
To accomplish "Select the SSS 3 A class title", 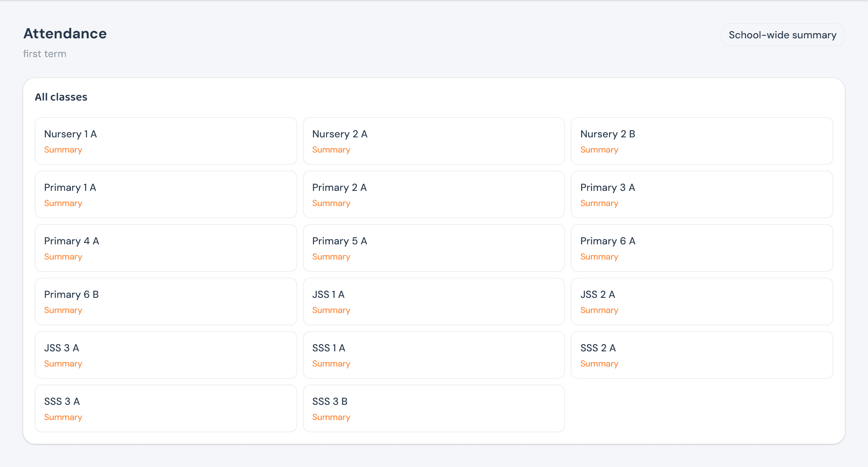I will tap(62, 402).
